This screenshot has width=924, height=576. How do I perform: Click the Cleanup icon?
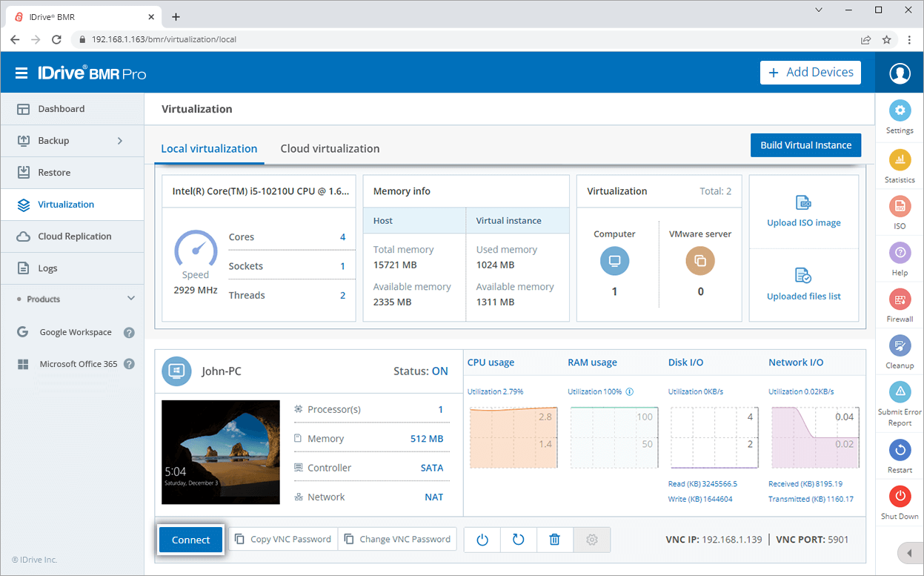(x=900, y=346)
